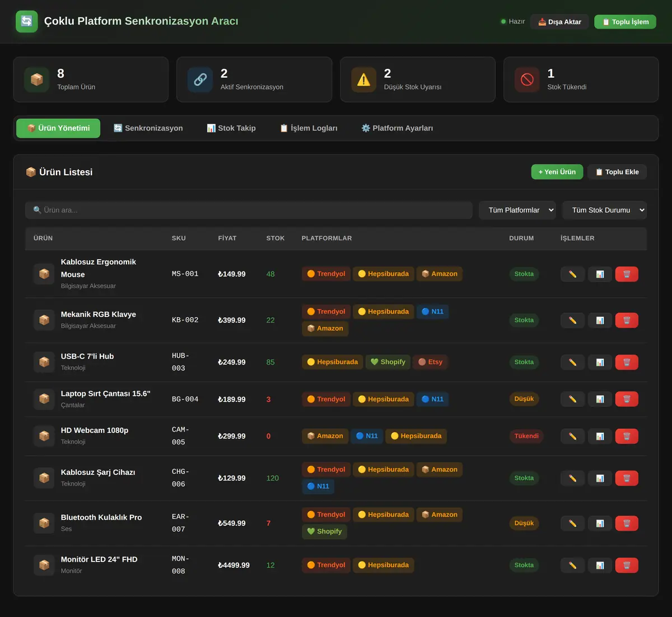Click the Toplu Ekle button
This screenshot has width=672, height=617.
pos(617,172)
